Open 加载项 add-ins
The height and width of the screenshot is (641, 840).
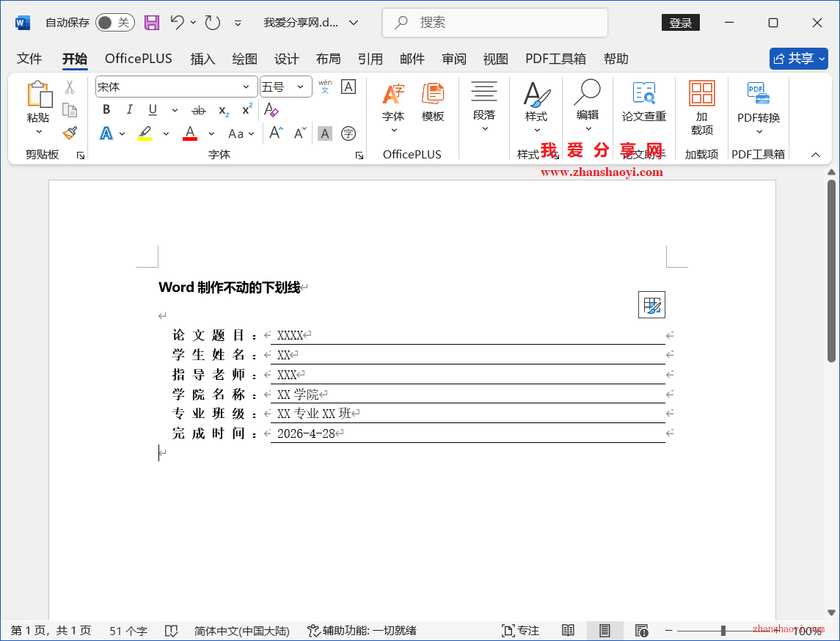click(702, 108)
